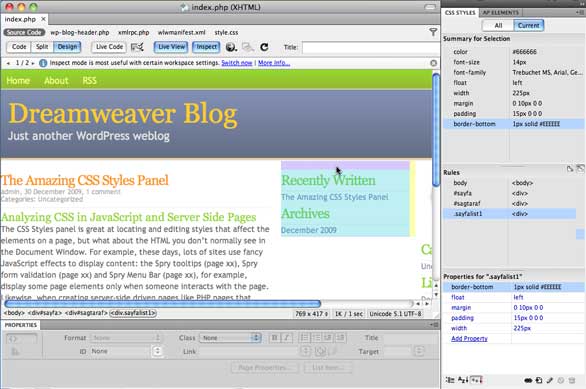
Task: Show category view in CSS Styles panel
Action: [450, 380]
